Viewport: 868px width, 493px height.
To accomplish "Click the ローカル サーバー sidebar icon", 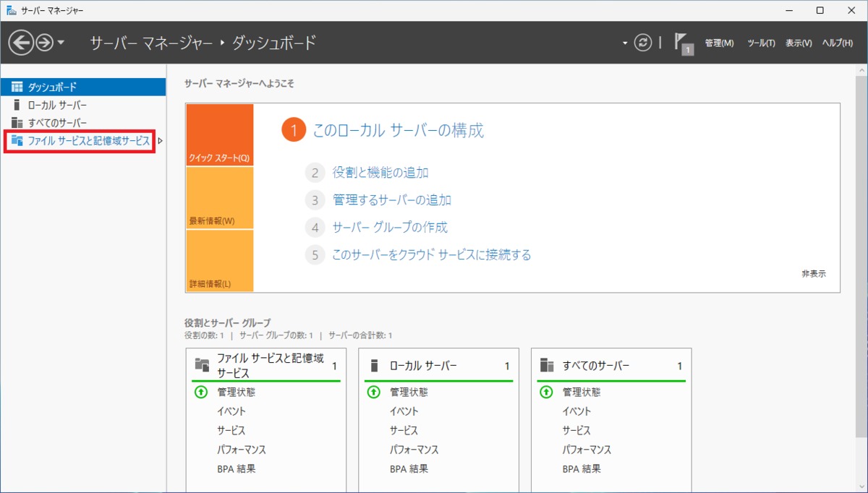I will (17, 105).
